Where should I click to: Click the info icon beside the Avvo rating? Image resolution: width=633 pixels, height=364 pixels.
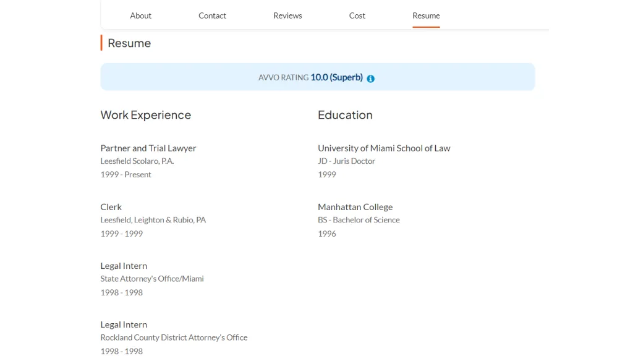tap(370, 78)
